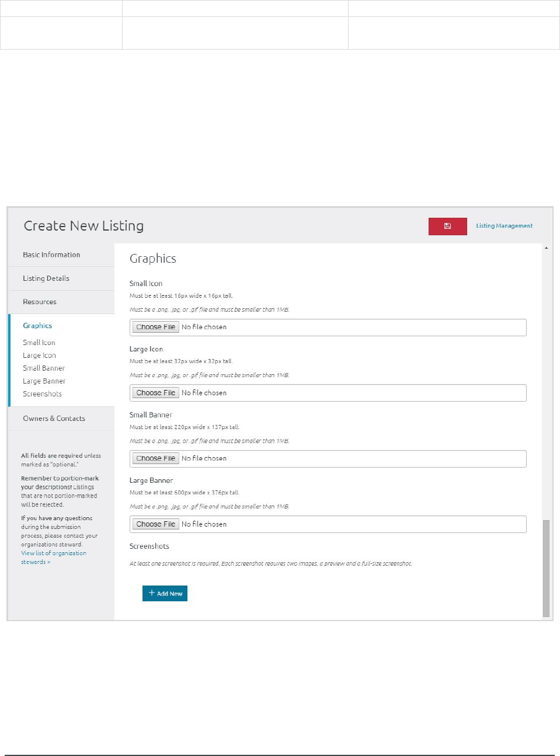Open the Listing Management link
The width and height of the screenshot is (560, 756).
(x=504, y=226)
